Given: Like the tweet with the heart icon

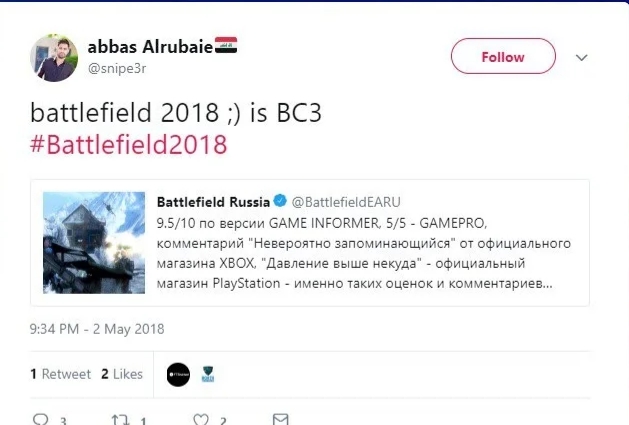Looking at the screenshot, I should (x=201, y=419).
